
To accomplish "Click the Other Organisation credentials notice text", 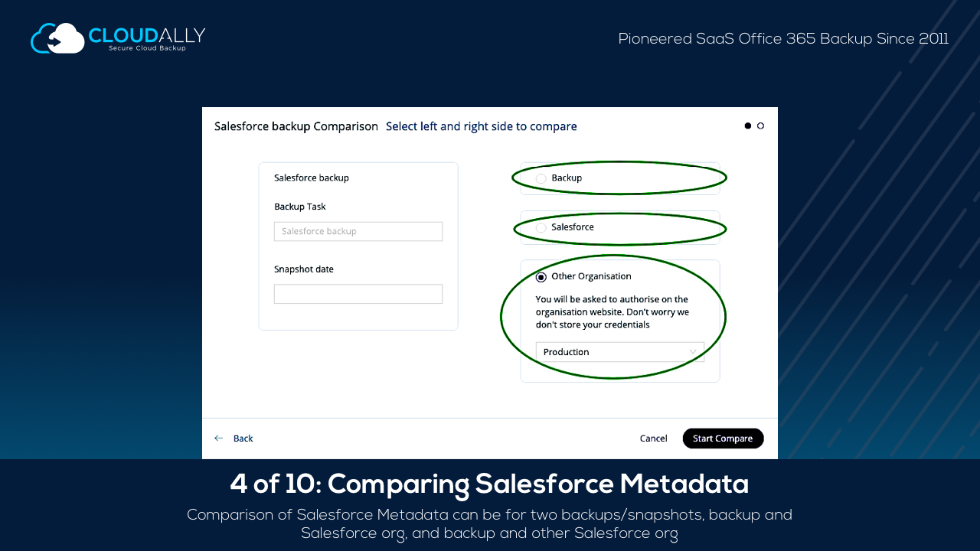I will [612, 311].
